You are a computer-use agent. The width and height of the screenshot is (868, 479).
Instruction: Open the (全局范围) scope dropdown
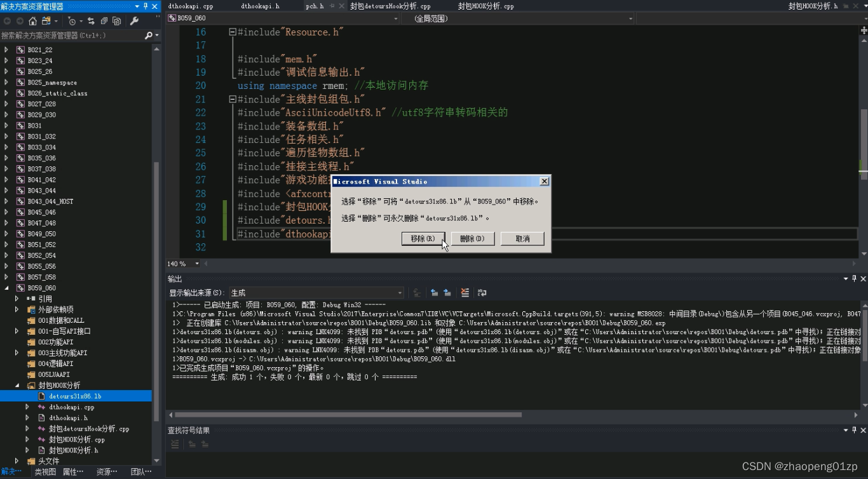(x=519, y=18)
